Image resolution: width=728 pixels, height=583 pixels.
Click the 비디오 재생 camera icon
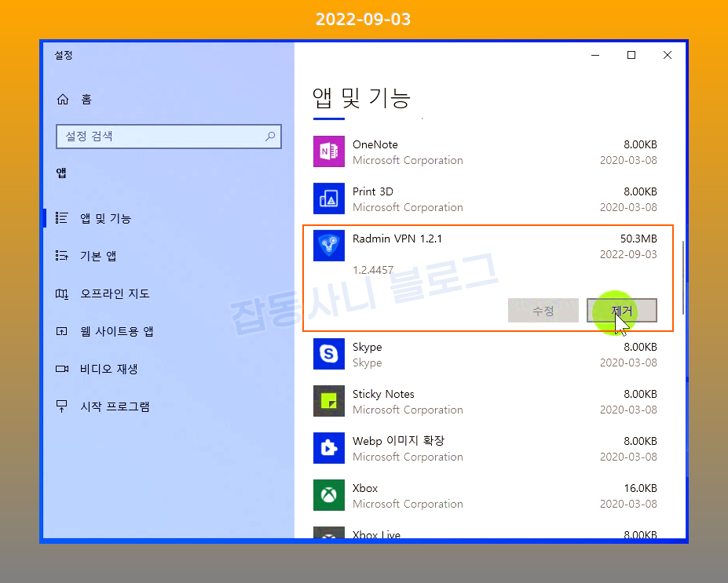(x=62, y=369)
